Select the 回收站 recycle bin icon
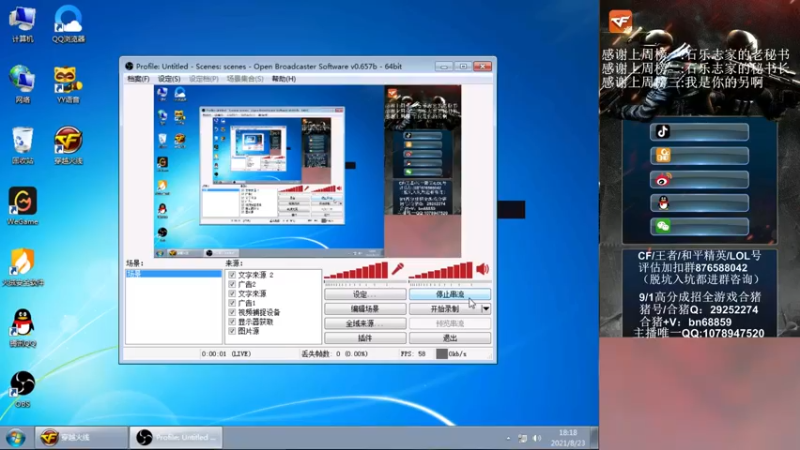800x450 pixels. click(x=22, y=146)
